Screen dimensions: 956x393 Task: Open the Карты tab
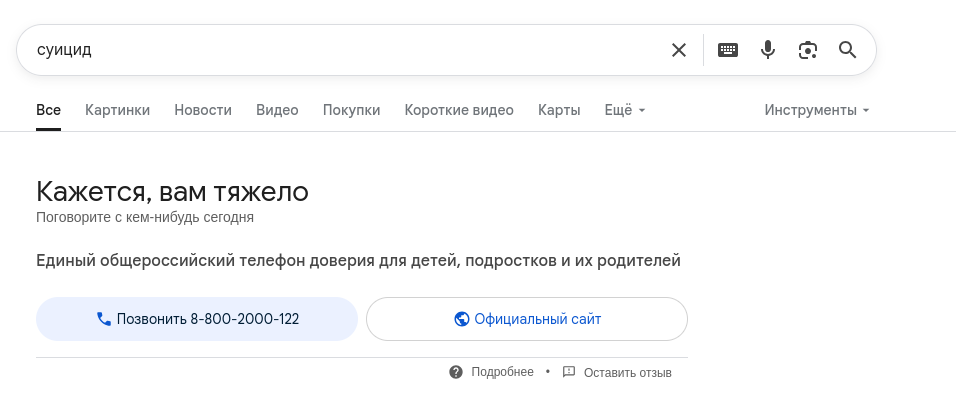pos(559,110)
